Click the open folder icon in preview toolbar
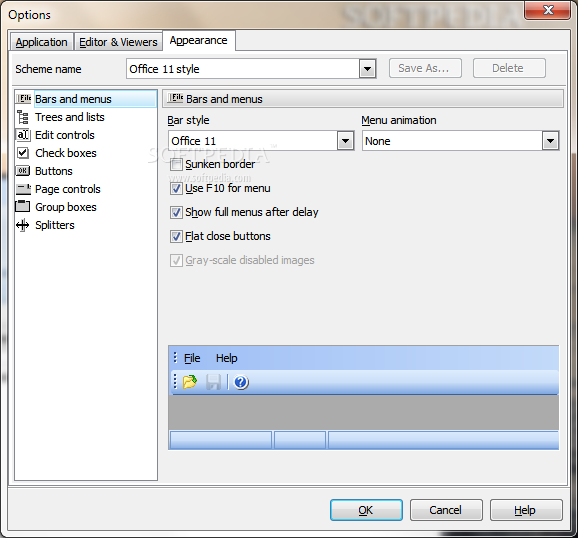Screen dimensions: 578x538 pos(190,382)
